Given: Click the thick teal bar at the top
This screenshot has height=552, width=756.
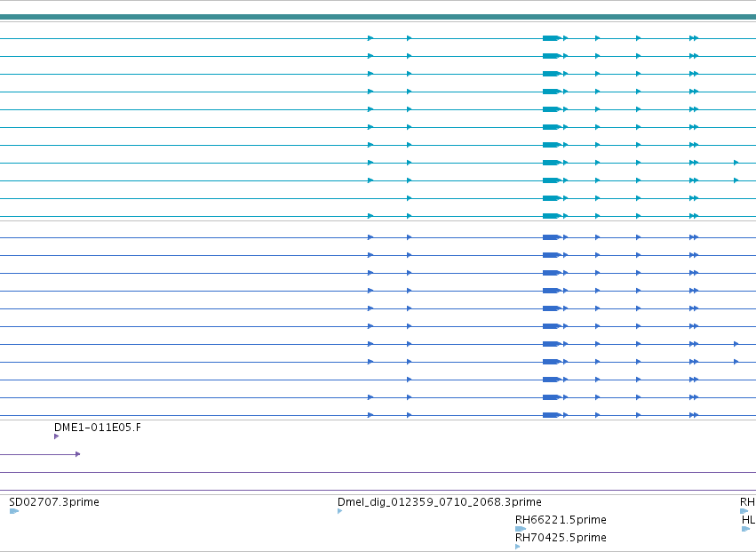Looking at the screenshot, I should (x=378, y=17).
